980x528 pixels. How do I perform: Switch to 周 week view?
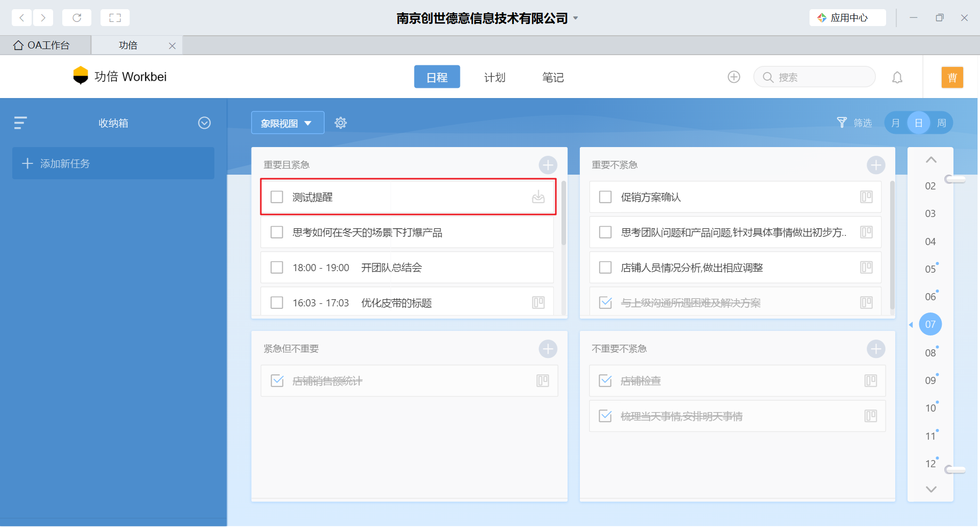942,123
